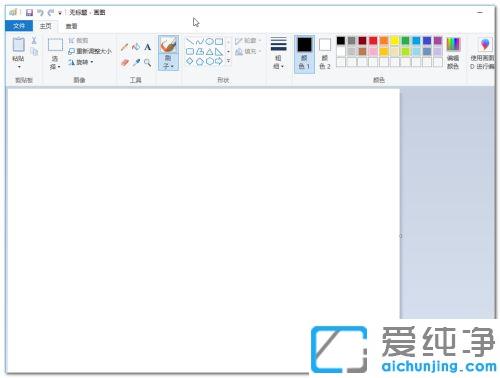Choose the Oval shape

(x=209, y=41)
